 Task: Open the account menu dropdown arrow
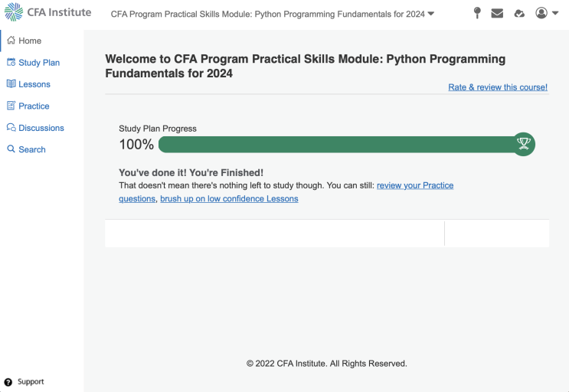point(555,13)
